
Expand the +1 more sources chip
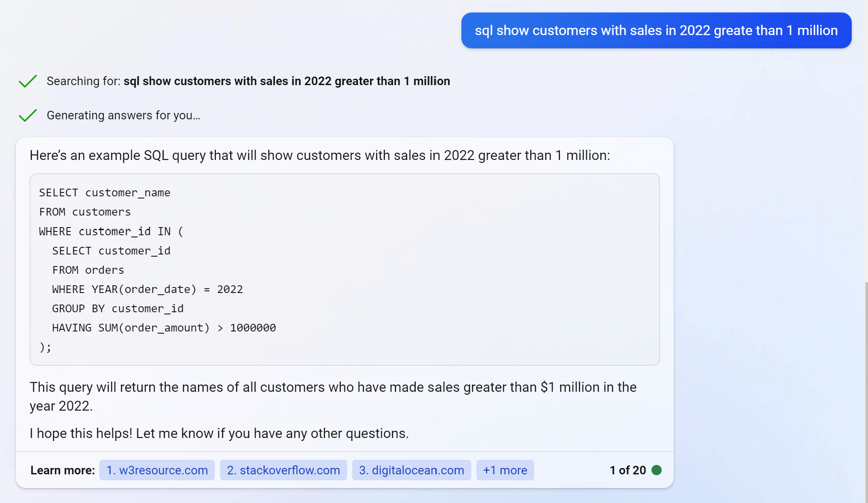[505, 470]
